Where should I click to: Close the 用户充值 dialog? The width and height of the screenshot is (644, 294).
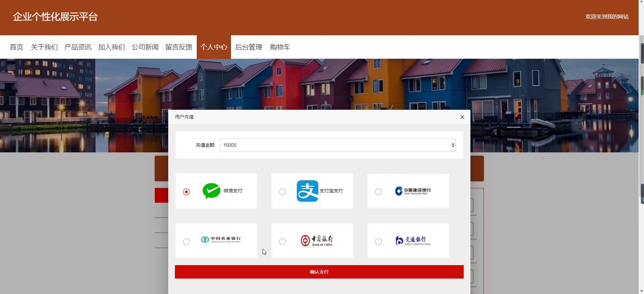tap(462, 117)
